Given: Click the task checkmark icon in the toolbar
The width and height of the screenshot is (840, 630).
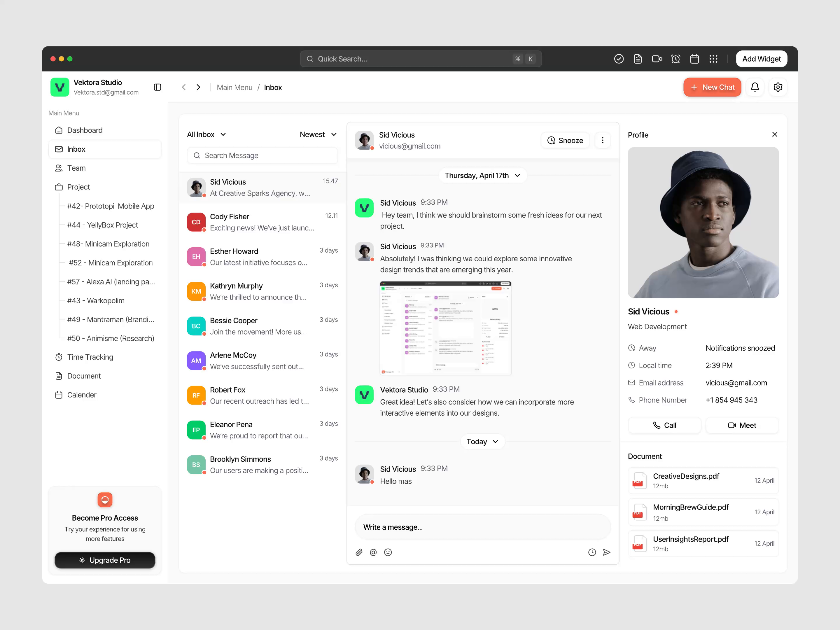Looking at the screenshot, I should [619, 59].
